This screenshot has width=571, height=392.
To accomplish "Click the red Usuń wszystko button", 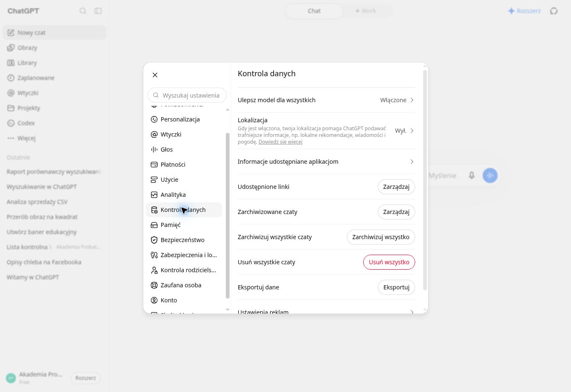I will point(389,262).
